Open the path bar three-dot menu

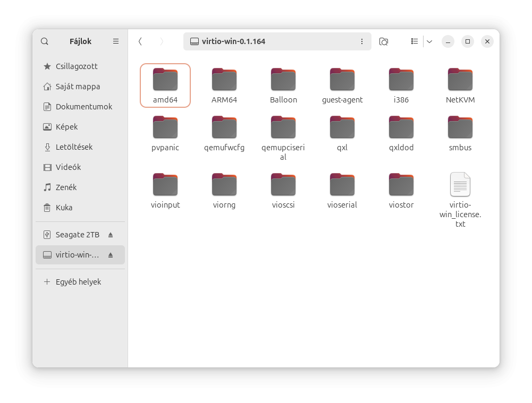pyautogui.click(x=362, y=41)
